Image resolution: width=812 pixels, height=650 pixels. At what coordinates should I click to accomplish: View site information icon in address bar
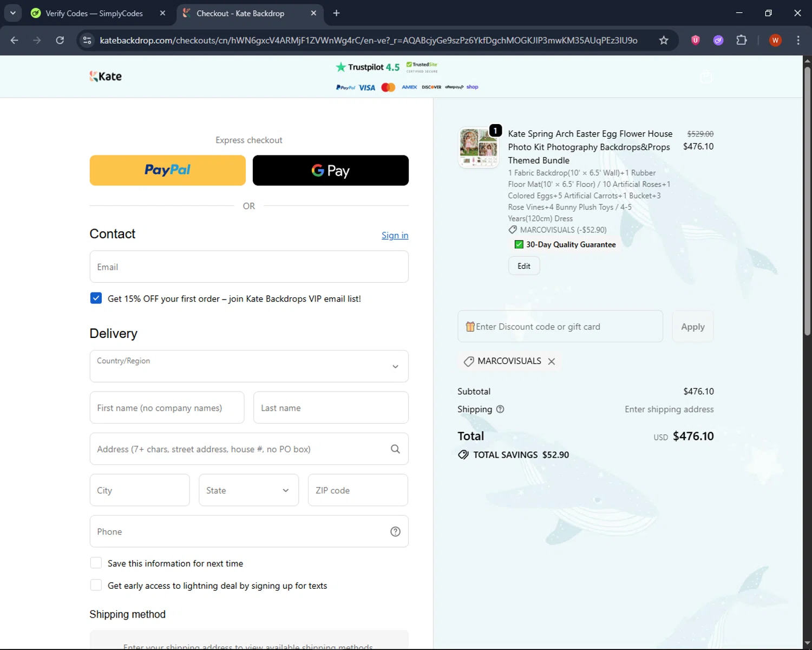[87, 40]
